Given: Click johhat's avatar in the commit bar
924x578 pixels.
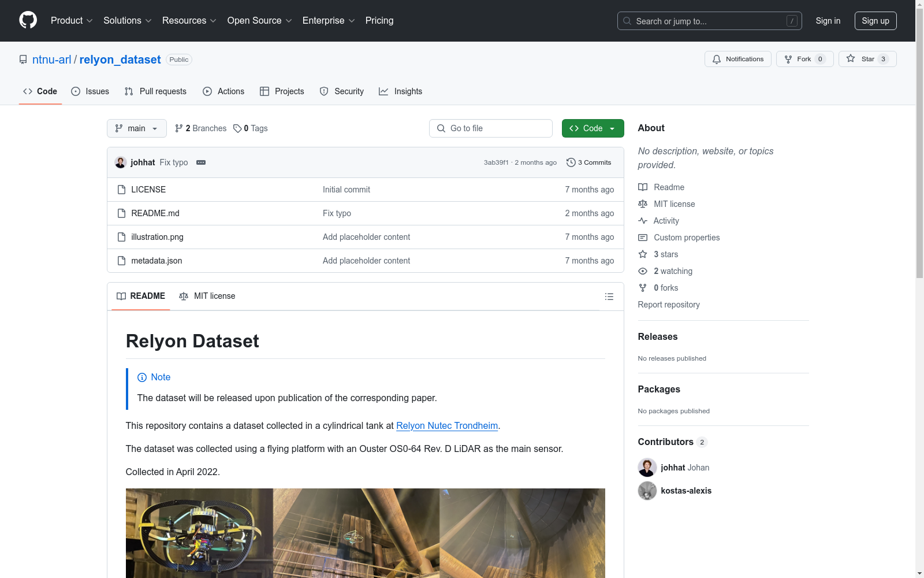Looking at the screenshot, I should (121, 162).
